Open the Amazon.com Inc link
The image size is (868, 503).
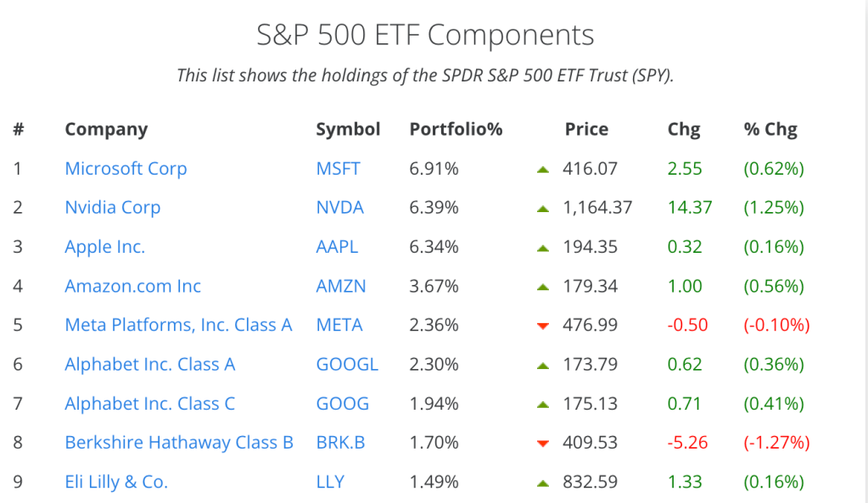pos(133,286)
